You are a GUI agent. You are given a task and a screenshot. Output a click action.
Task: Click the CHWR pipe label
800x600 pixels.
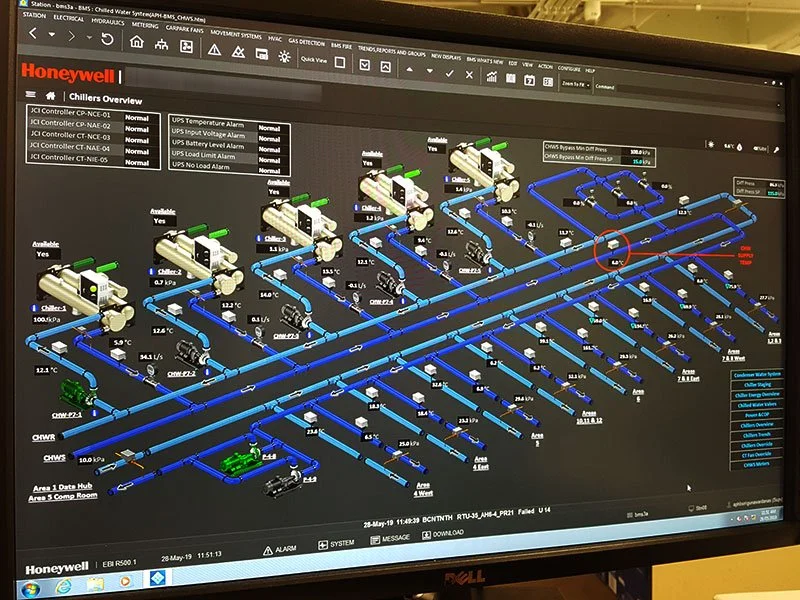coord(43,438)
